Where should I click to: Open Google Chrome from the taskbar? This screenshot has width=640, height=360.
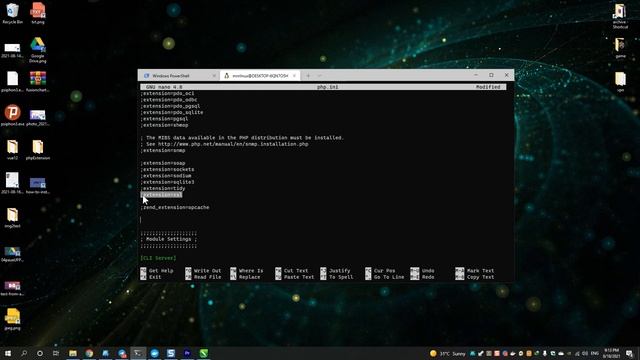coord(89,353)
